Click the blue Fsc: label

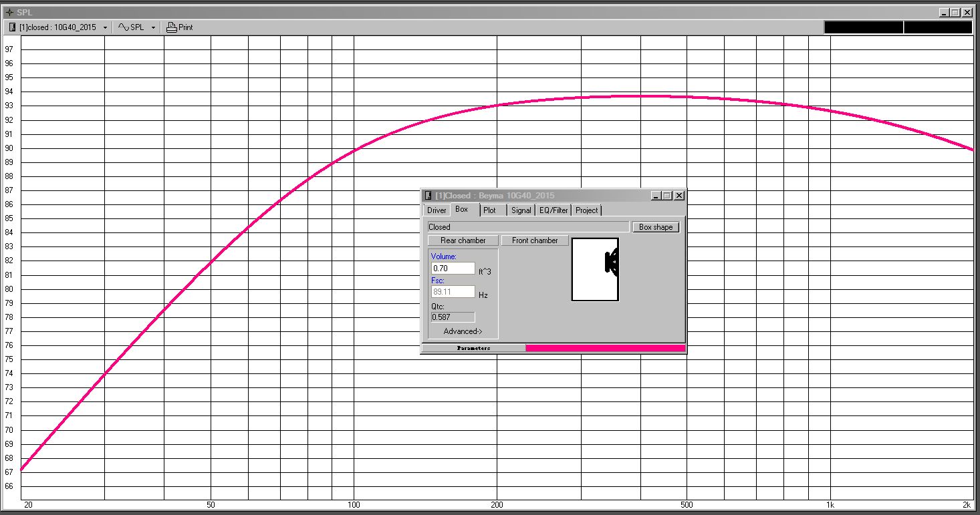(438, 281)
